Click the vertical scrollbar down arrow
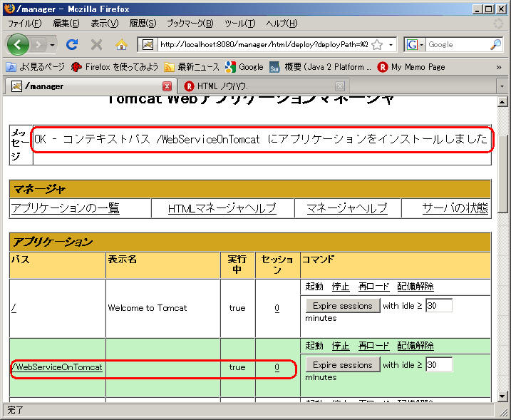The width and height of the screenshot is (511, 420). pos(503,396)
